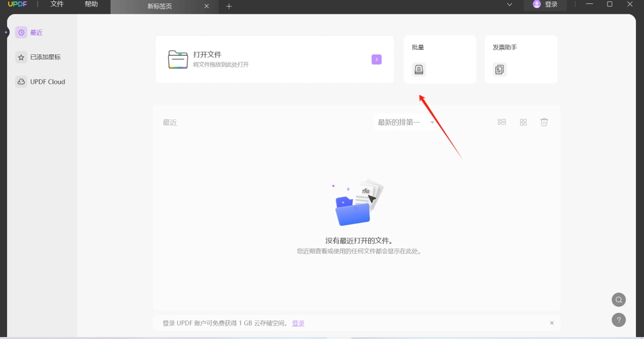
Task: Click the 登录 button in title bar
Action: click(x=545, y=4)
